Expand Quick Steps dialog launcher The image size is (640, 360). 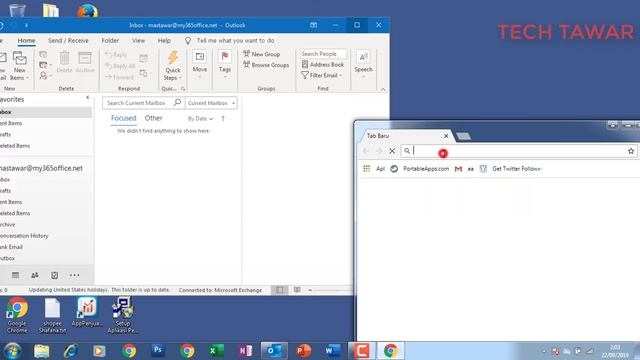point(183,89)
